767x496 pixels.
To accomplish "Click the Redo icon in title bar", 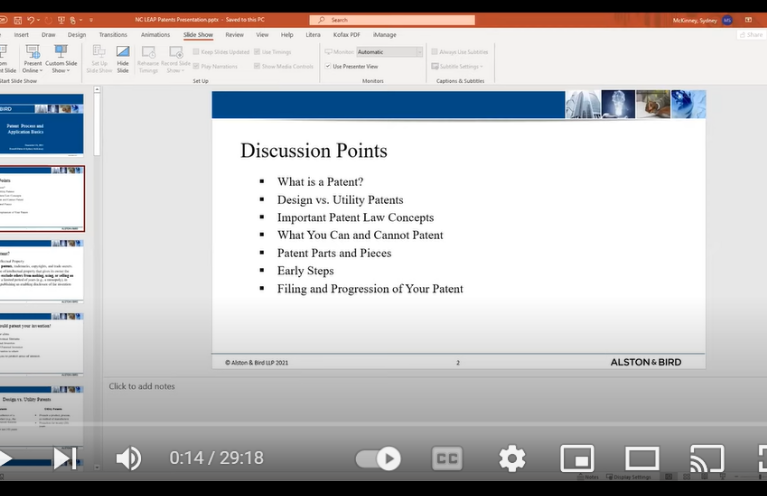I will coord(48,20).
